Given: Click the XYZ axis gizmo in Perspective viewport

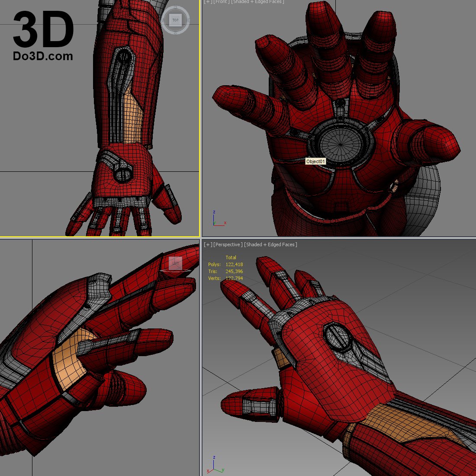Looking at the screenshot, I should click(x=215, y=464).
